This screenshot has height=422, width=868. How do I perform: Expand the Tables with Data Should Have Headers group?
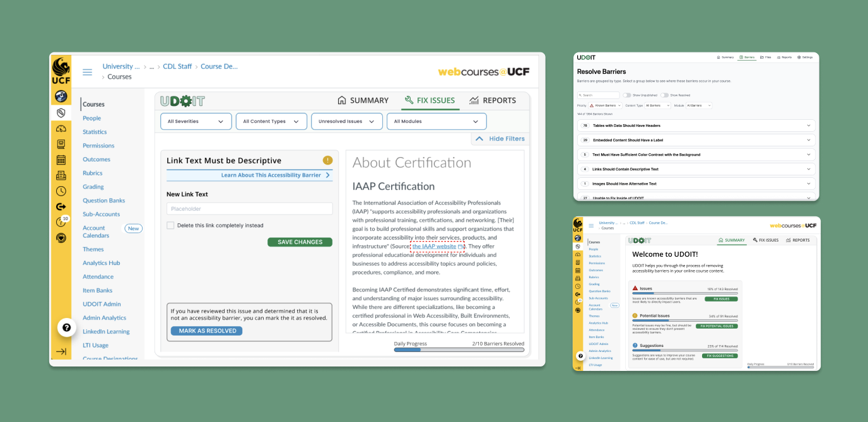[x=696, y=126]
